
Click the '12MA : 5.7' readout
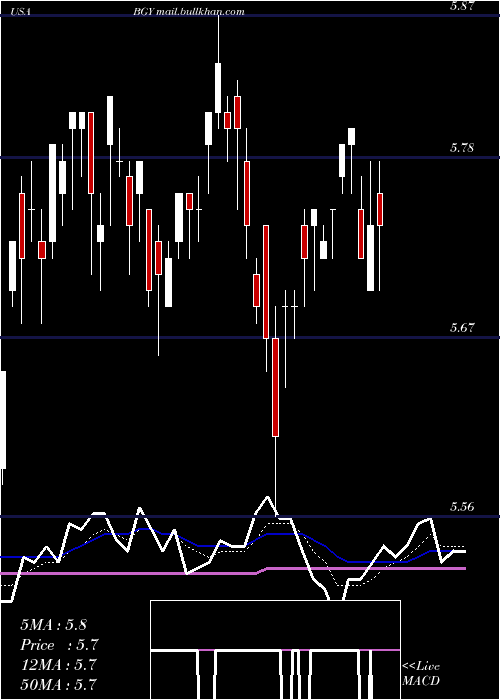(x=58, y=665)
